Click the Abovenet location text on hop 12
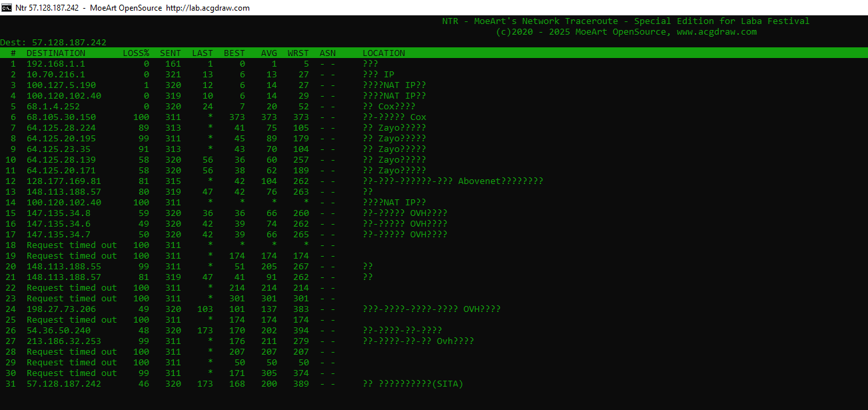Viewport: 868px width, 410px height. point(479,181)
